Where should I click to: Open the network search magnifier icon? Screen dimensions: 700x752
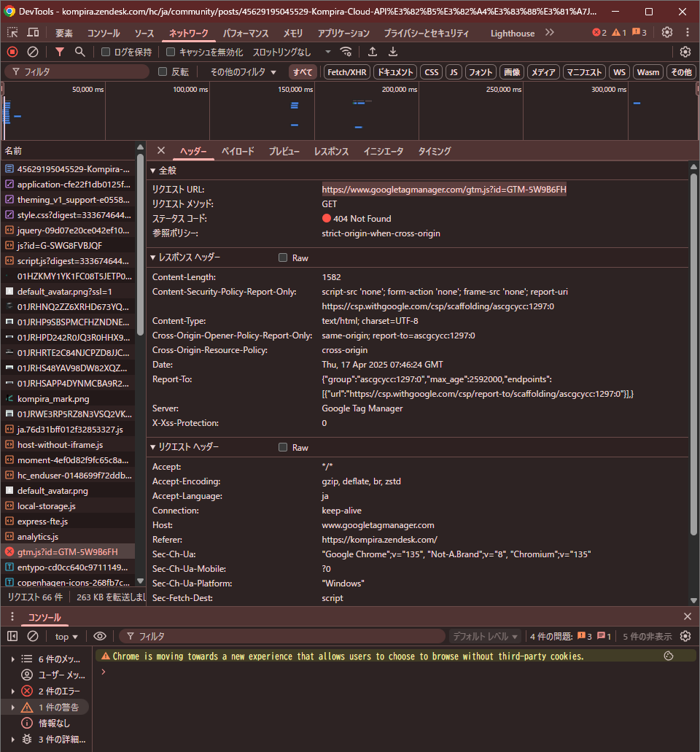click(80, 52)
